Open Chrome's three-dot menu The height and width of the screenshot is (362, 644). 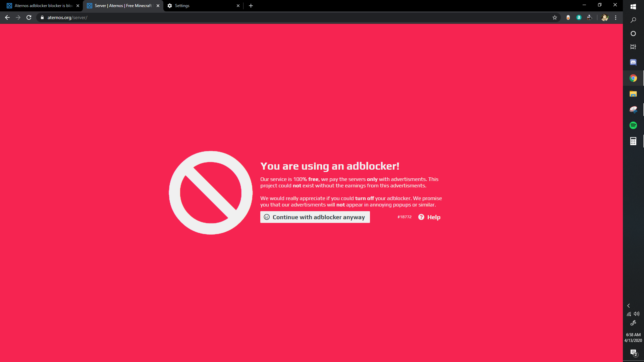click(616, 17)
